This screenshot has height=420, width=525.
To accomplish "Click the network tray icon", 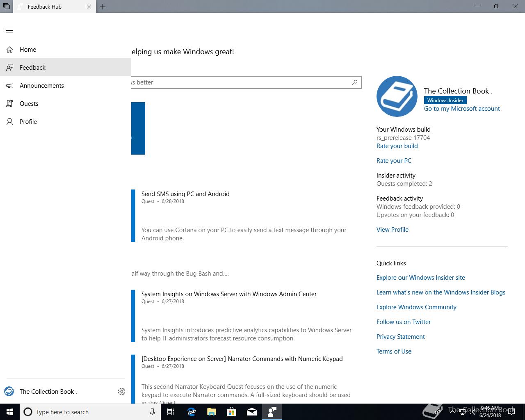I will pos(462,412).
